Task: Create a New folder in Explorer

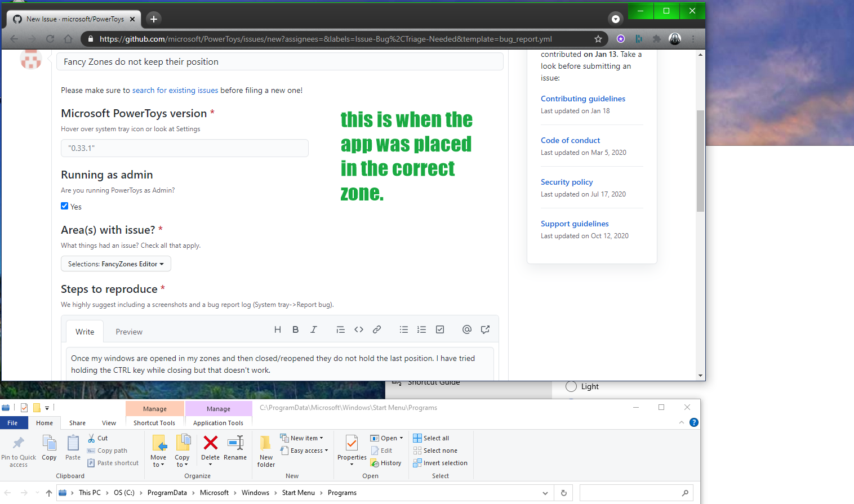Action: point(265,451)
